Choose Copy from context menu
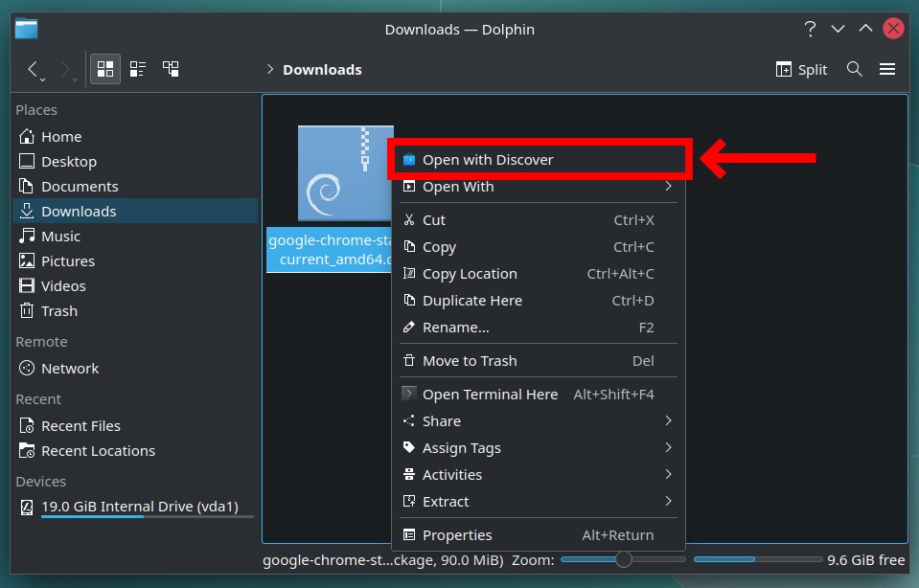The height and width of the screenshot is (588, 919). click(x=538, y=246)
